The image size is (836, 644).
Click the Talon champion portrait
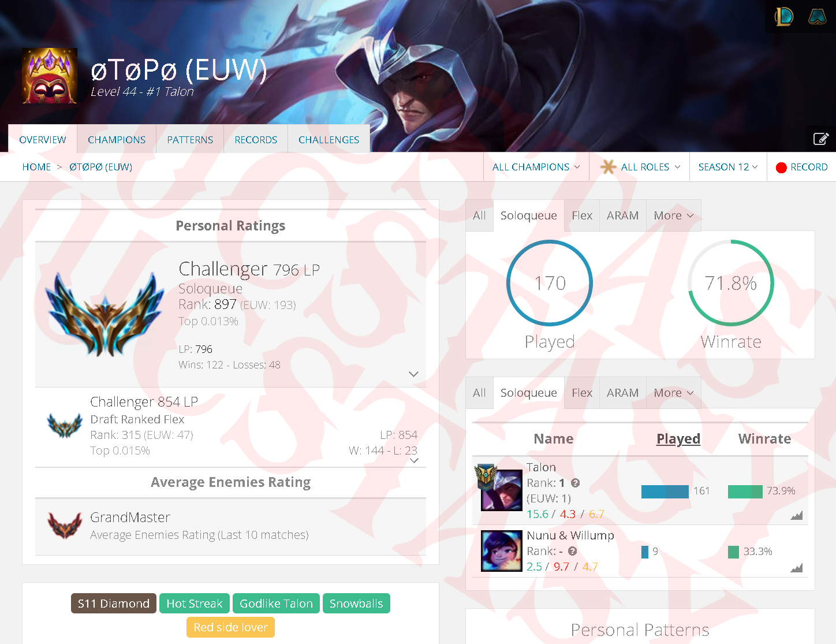tap(501, 489)
